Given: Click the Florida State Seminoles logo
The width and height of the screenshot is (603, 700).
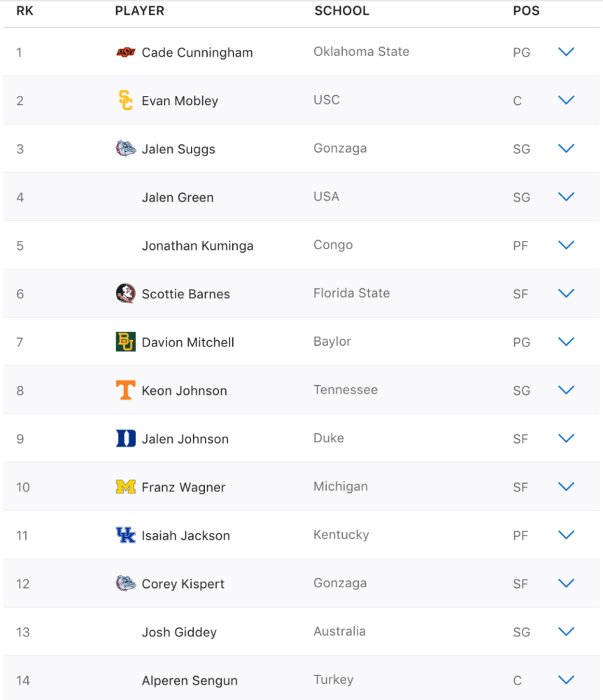Looking at the screenshot, I should [x=125, y=293].
